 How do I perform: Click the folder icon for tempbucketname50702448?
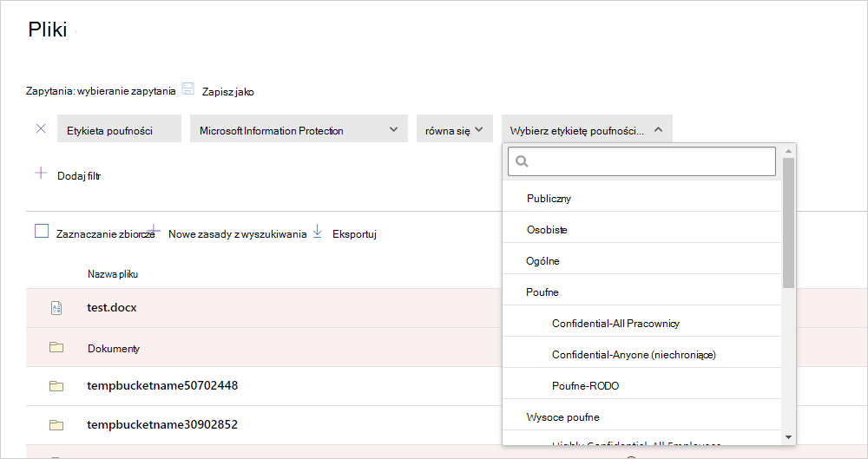[56, 386]
